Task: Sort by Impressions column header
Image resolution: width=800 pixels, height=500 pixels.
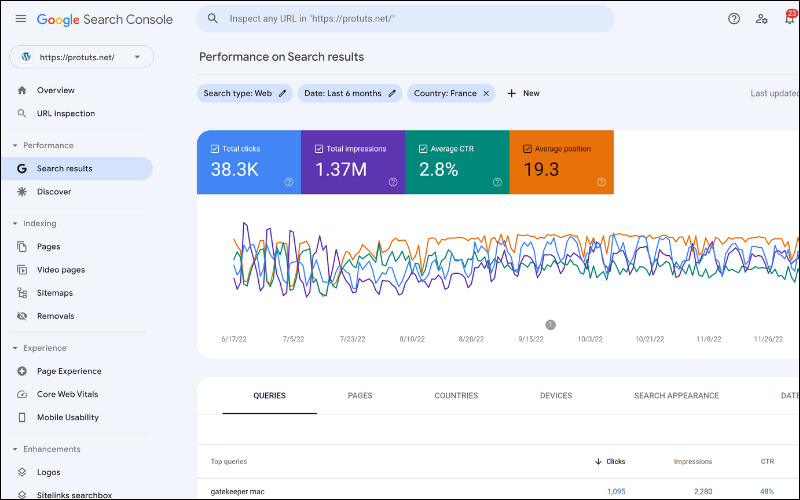Action: [x=692, y=461]
